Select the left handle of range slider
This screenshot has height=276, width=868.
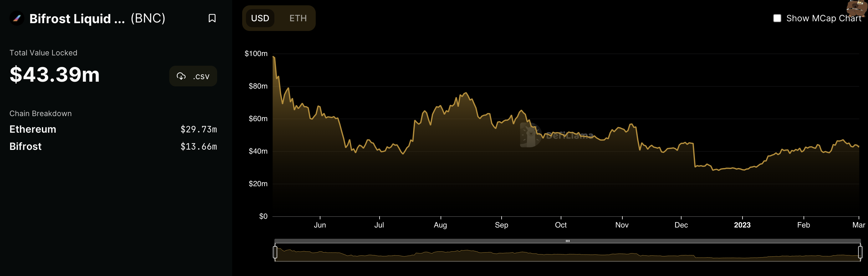click(275, 252)
